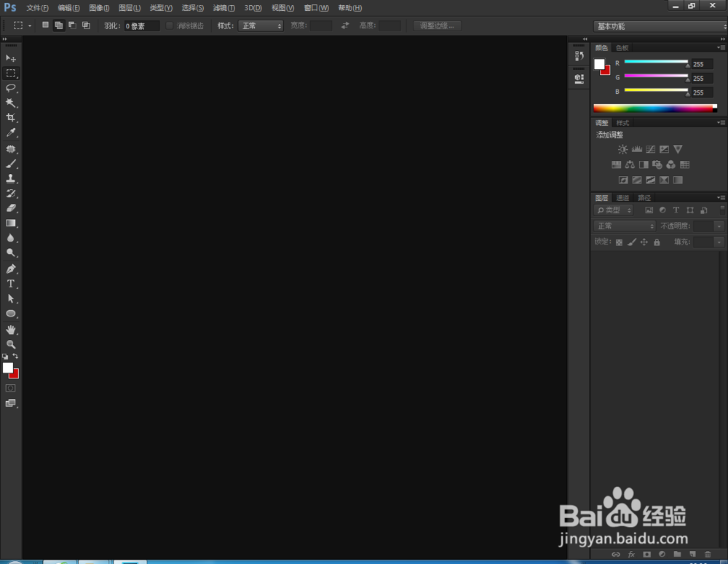Open the 滤镜(T) menu

(x=223, y=8)
